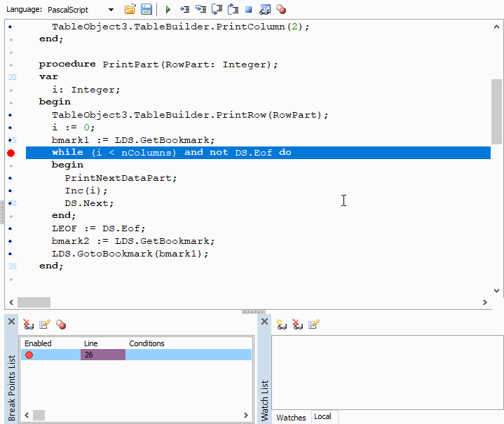The width and height of the screenshot is (504, 424).
Task: Remove the red breakpoint marker on the while line
Action: coord(11,153)
